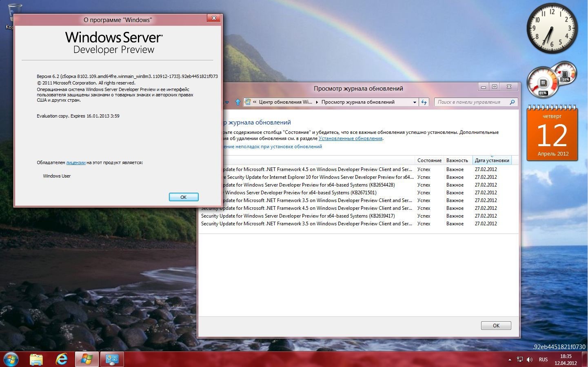Open the update troubleshooting link
588x367 pixels.
[272, 147]
